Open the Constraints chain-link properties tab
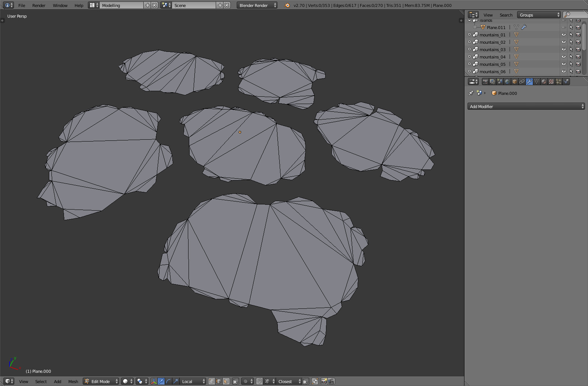 [x=522, y=82]
